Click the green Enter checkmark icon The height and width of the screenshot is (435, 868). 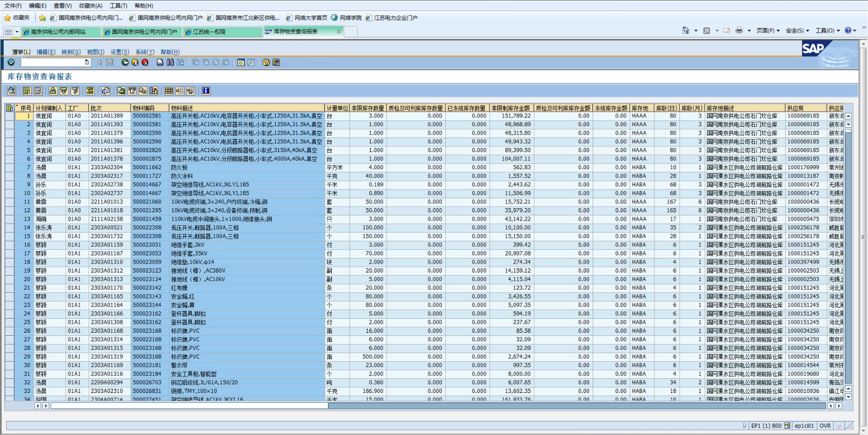coord(11,62)
